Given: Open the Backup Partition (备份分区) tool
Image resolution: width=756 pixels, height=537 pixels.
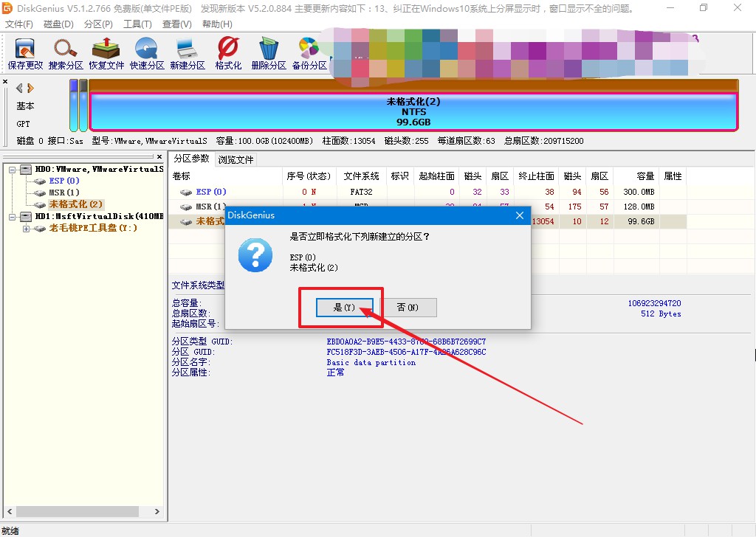Looking at the screenshot, I should click(x=309, y=53).
